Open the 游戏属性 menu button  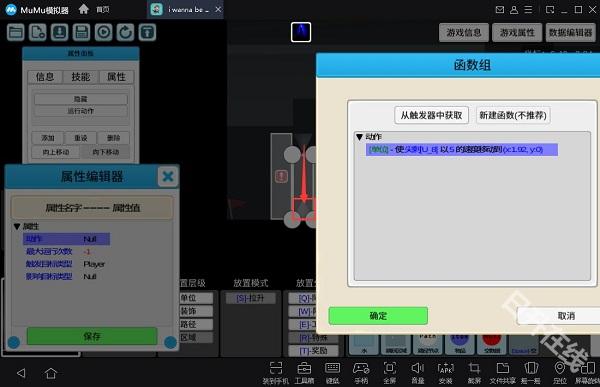click(x=517, y=33)
